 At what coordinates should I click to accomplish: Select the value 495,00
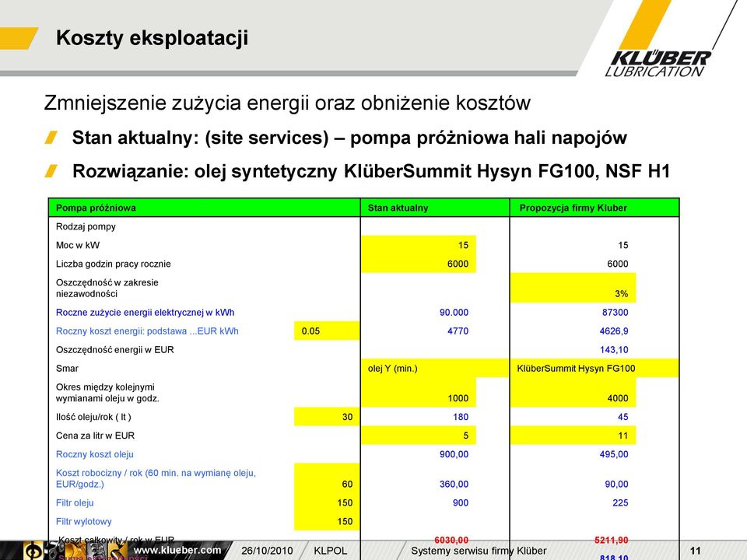[614, 454]
